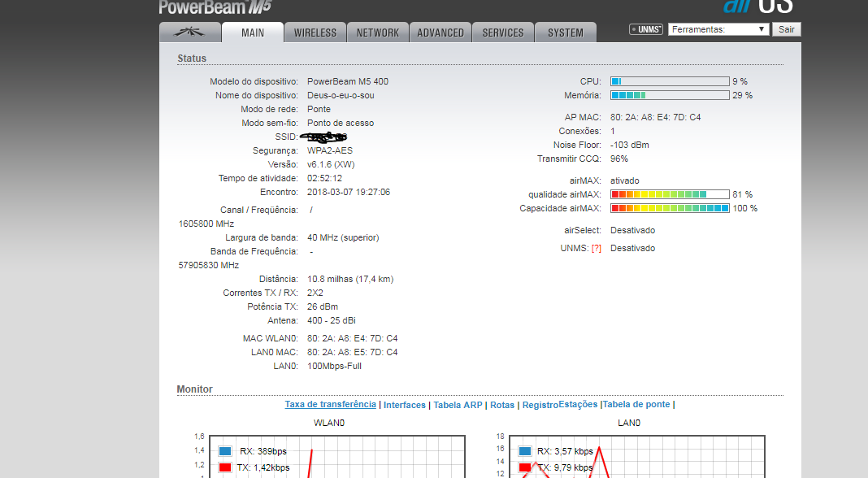
Task: Open the Tabela de ponte link
Action: coord(636,404)
